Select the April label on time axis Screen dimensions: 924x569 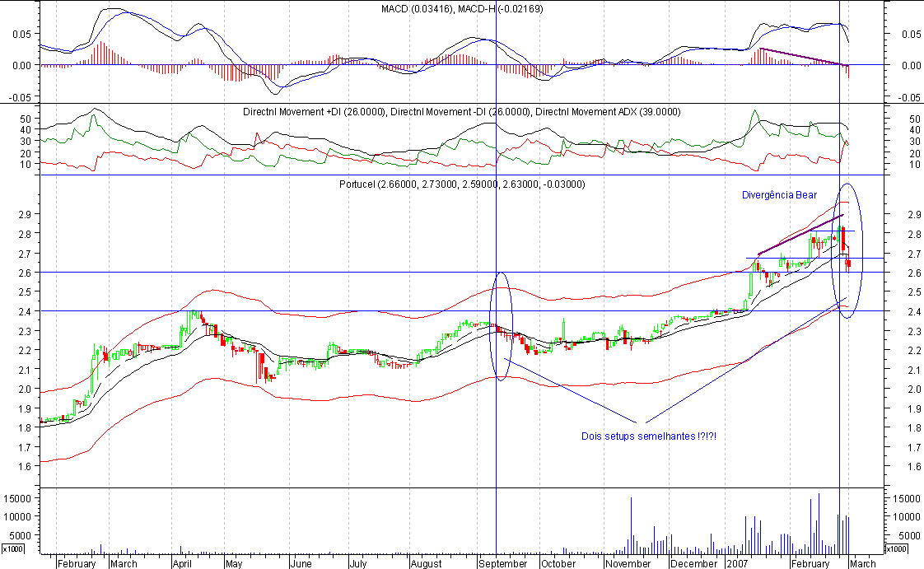(x=183, y=564)
